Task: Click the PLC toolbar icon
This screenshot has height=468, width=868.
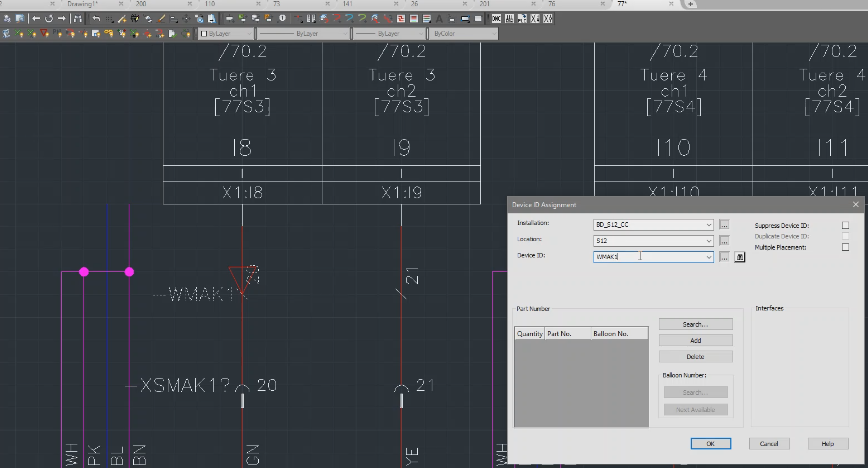Action: pyautogui.click(x=522, y=18)
